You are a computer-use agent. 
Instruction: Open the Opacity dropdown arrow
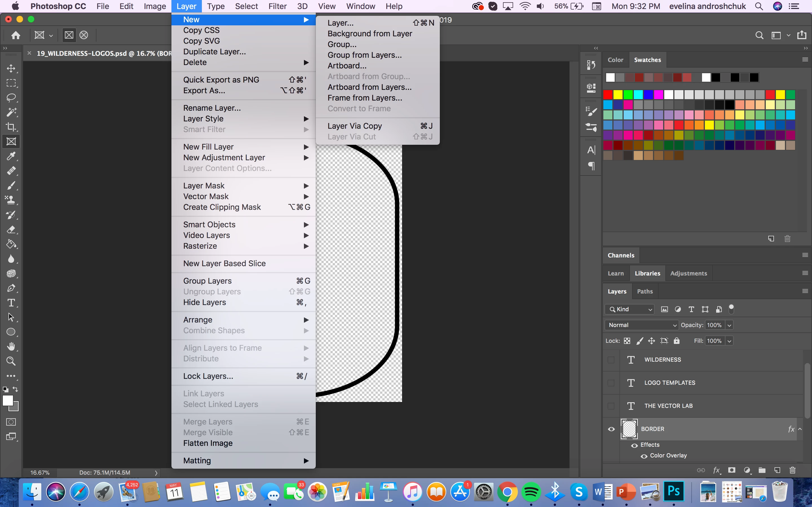pos(729,325)
